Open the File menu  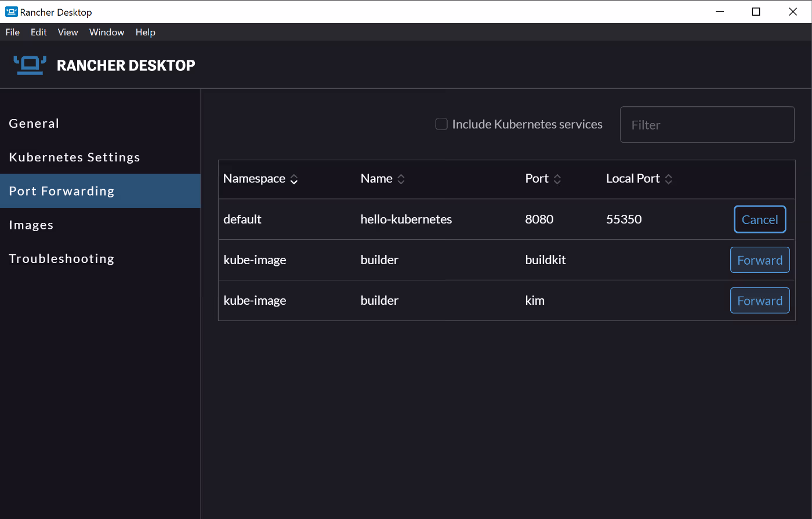coord(12,32)
